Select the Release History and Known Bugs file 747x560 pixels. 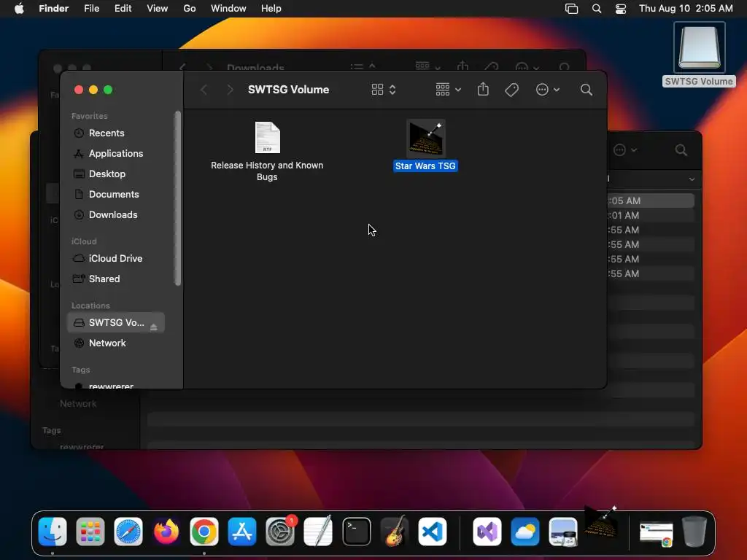(267, 151)
